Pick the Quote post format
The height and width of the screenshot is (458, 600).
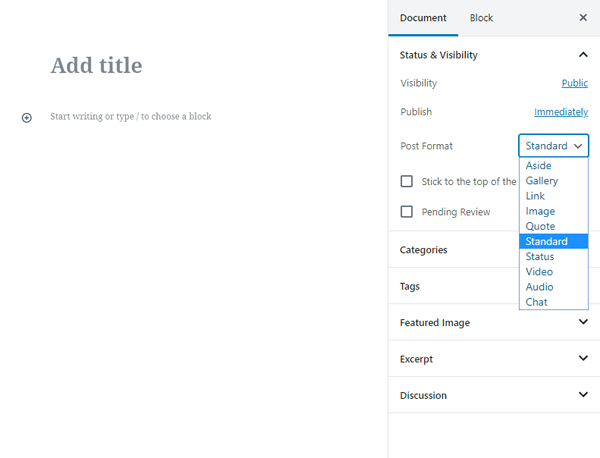coord(540,226)
